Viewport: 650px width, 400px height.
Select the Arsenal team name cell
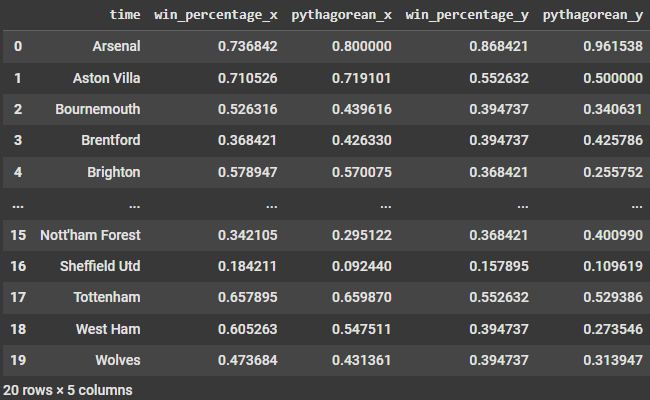point(116,46)
